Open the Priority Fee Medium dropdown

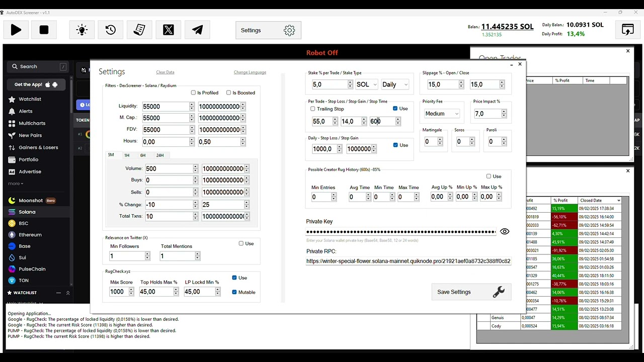(441, 114)
